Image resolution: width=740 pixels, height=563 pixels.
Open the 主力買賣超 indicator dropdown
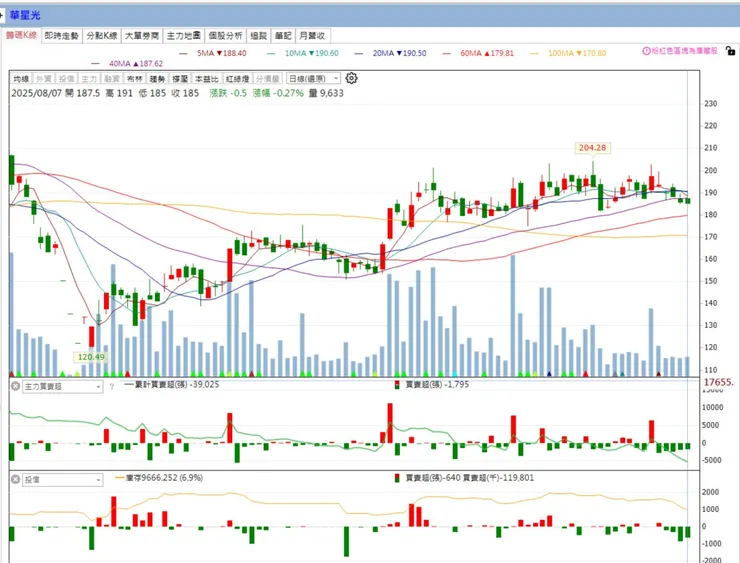[x=62, y=387]
